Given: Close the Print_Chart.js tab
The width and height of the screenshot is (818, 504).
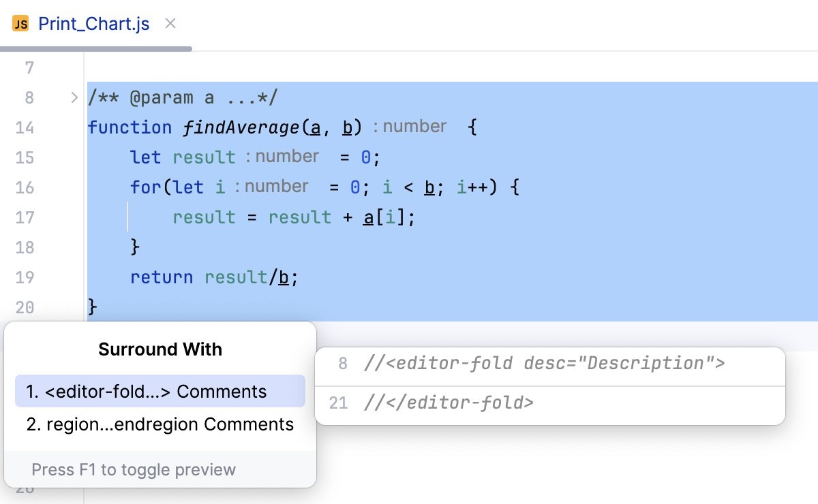Looking at the screenshot, I should click(x=171, y=24).
